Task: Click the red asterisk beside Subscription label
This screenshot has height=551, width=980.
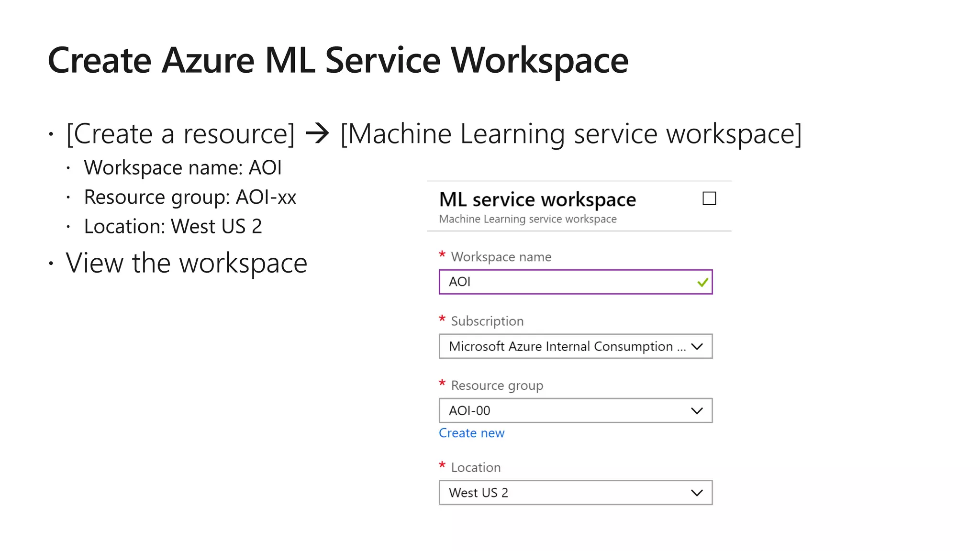Action: pyautogui.click(x=442, y=320)
